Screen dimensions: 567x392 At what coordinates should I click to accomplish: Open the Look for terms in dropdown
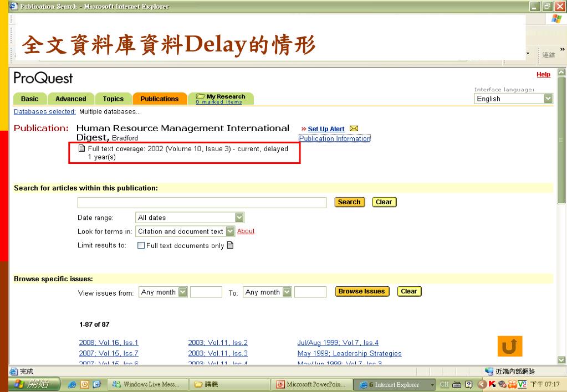coord(230,231)
